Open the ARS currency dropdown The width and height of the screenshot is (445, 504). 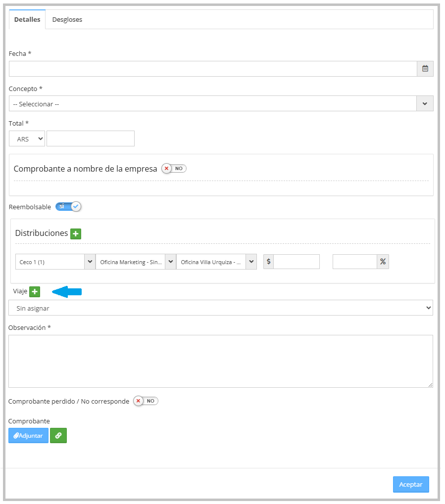tap(27, 139)
